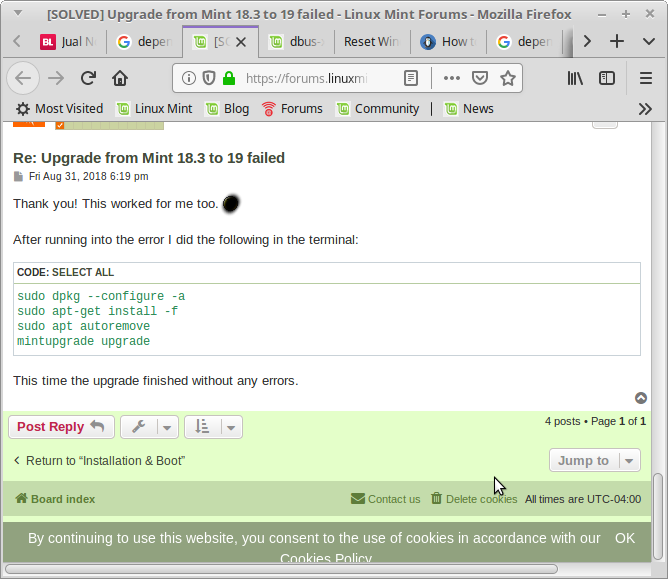Click the vertical page scrollbar thumb

click(659, 517)
